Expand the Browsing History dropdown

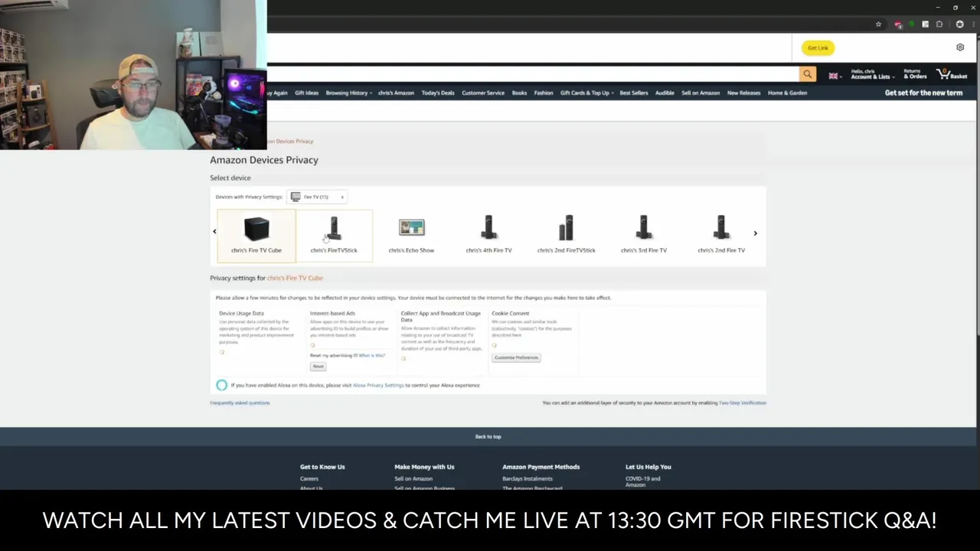(348, 93)
